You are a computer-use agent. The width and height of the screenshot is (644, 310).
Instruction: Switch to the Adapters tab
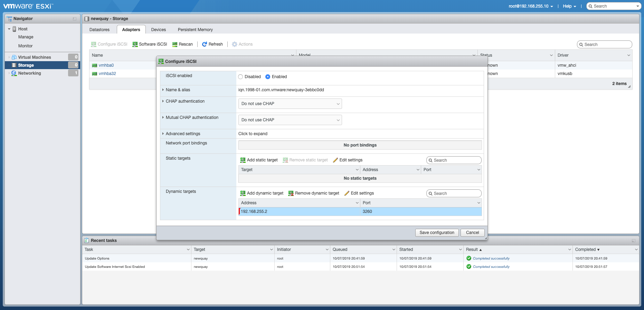[131, 30]
